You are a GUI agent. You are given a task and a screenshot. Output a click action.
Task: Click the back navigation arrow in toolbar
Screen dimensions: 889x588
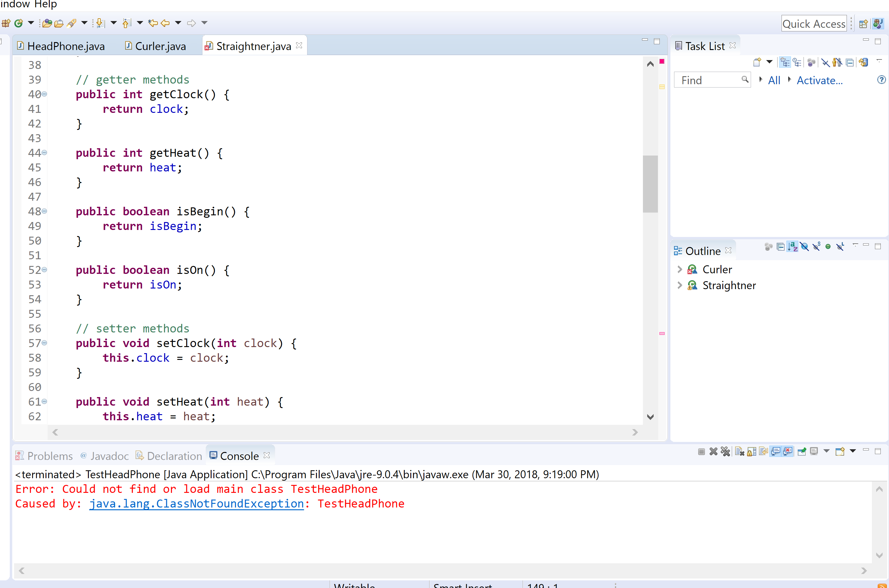coord(165,23)
